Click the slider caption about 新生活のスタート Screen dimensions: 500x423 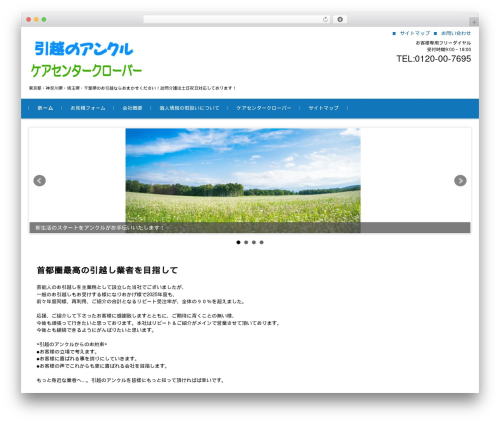coord(100,228)
